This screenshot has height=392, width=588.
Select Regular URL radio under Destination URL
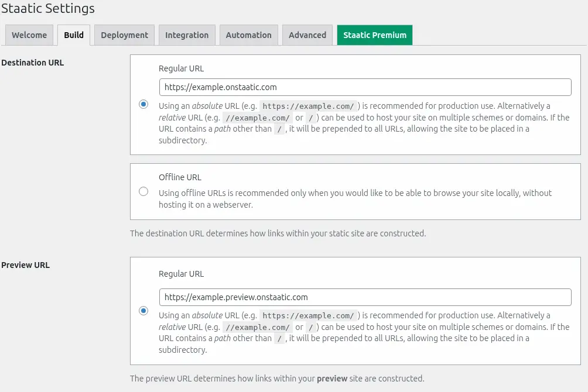(143, 104)
